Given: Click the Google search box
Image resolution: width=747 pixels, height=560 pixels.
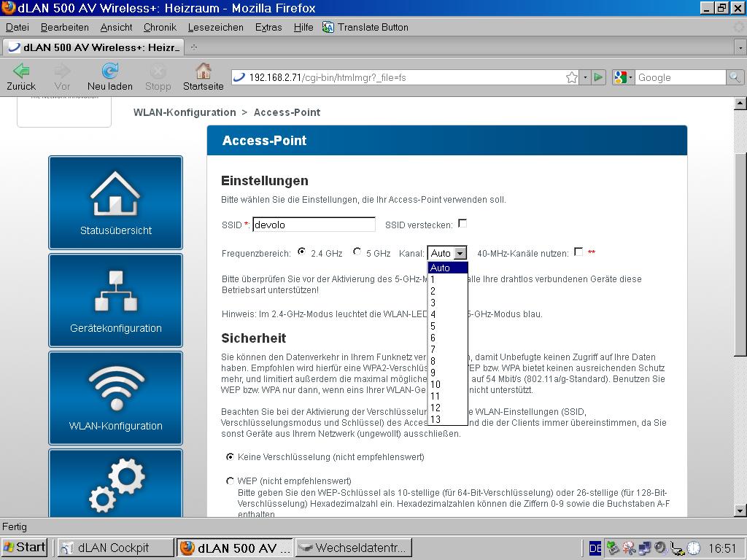Looking at the screenshot, I should point(681,77).
